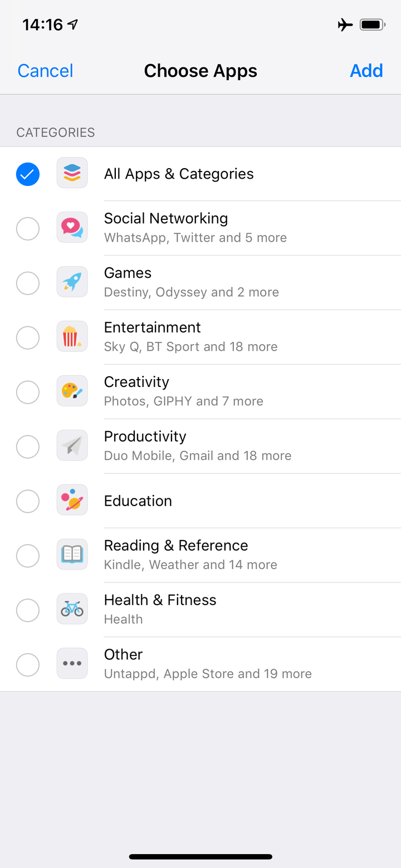This screenshot has height=868, width=401.
Task: Click the Creativity paint palette icon
Action: pos(72,391)
